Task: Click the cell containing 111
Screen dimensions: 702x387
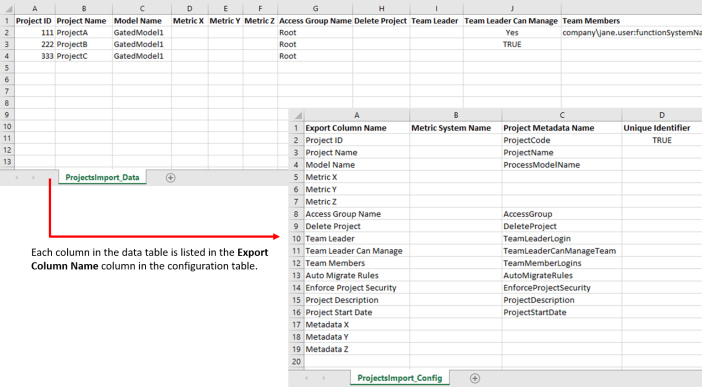Action: tap(34, 33)
